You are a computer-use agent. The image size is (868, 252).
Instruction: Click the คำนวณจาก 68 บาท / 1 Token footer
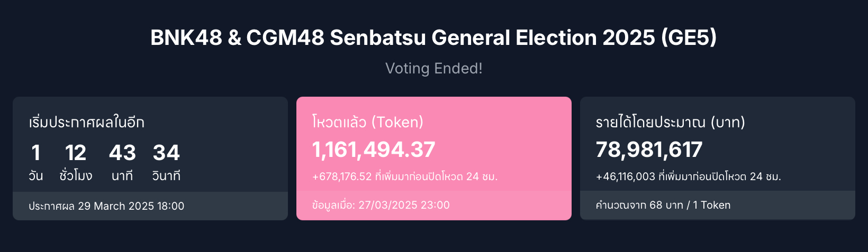point(663,205)
